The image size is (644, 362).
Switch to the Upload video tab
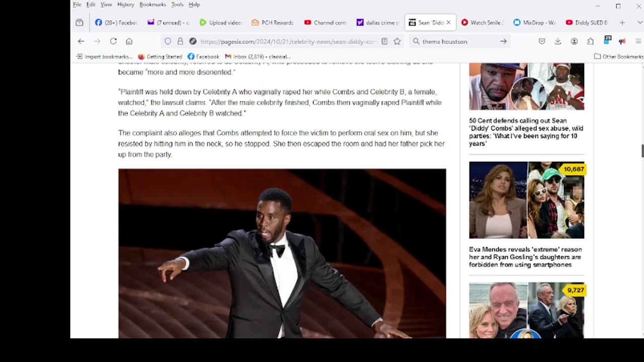[x=220, y=23]
